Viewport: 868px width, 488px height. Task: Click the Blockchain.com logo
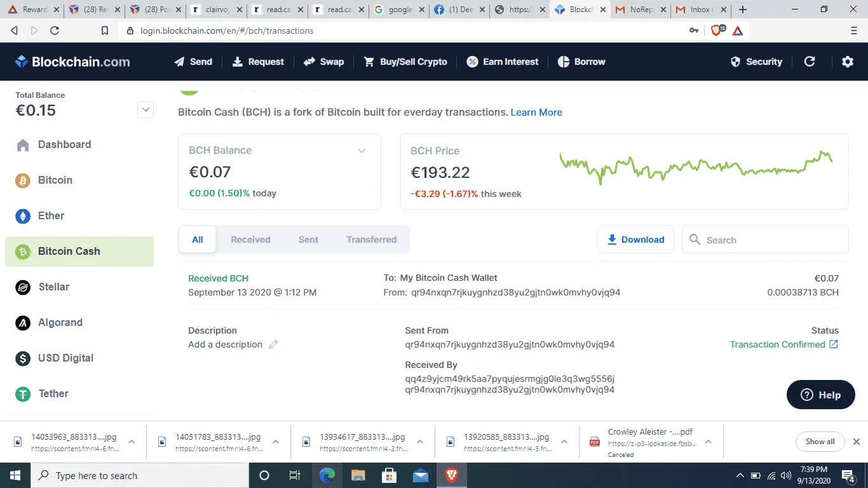72,62
